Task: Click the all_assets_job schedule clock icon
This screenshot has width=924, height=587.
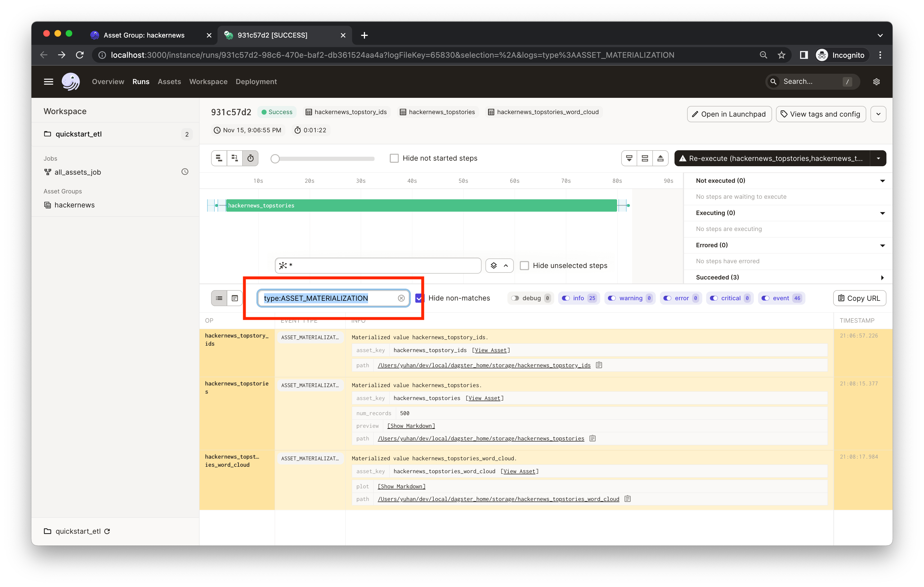Action: click(x=185, y=172)
